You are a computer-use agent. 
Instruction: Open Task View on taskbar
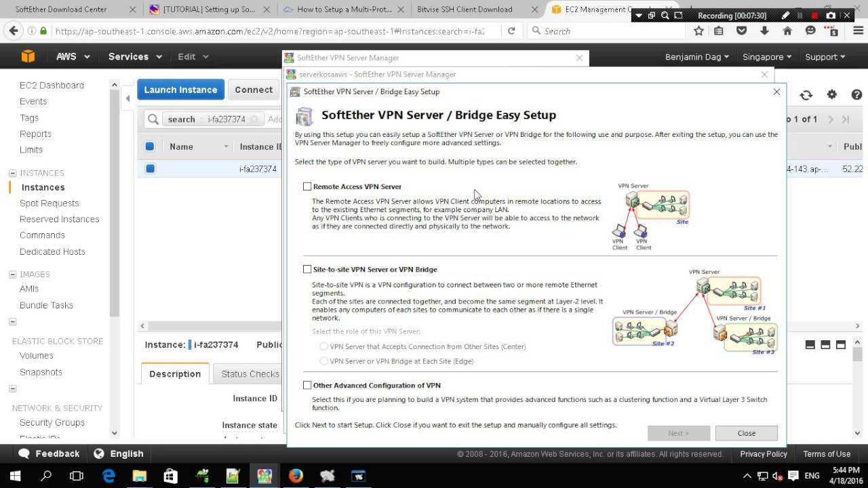coord(77,476)
